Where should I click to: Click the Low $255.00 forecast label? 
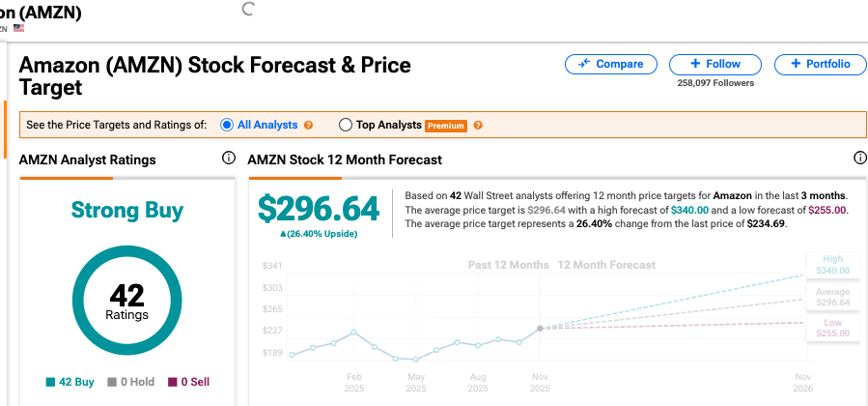832,328
